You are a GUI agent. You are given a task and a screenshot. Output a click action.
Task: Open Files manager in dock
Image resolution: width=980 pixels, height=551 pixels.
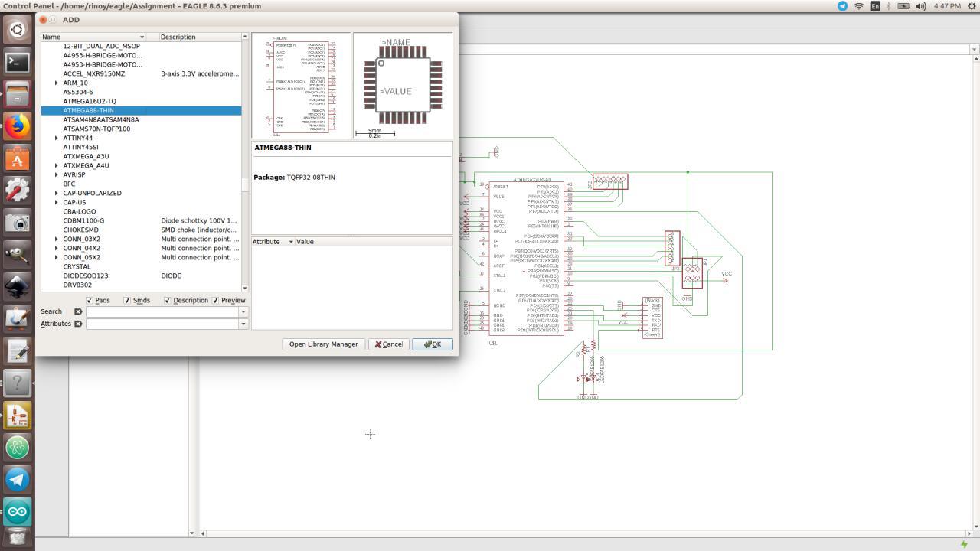[17, 94]
